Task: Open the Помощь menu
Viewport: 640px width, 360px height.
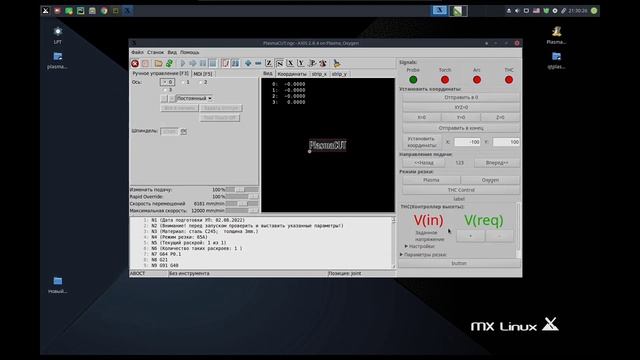Action: pyautogui.click(x=189, y=52)
